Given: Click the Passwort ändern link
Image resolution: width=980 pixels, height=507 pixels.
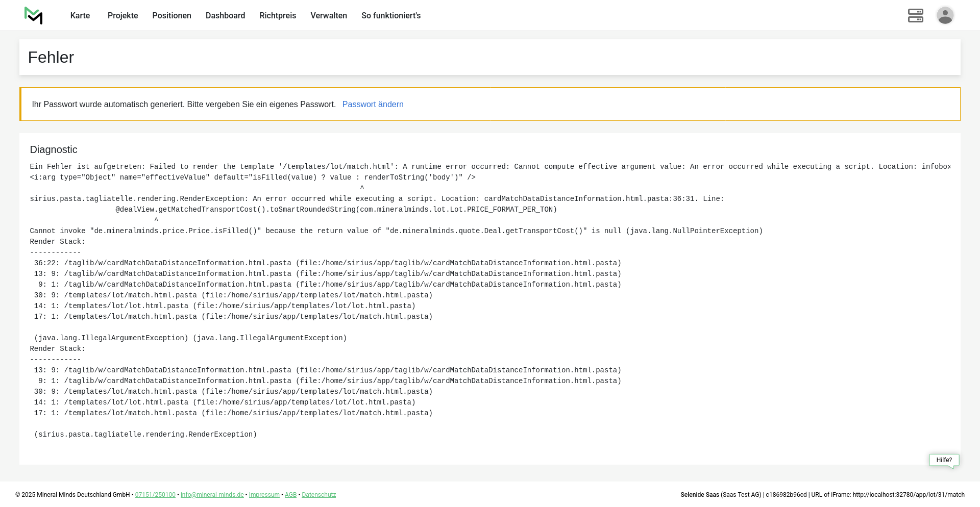Looking at the screenshot, I should (373, 105).
